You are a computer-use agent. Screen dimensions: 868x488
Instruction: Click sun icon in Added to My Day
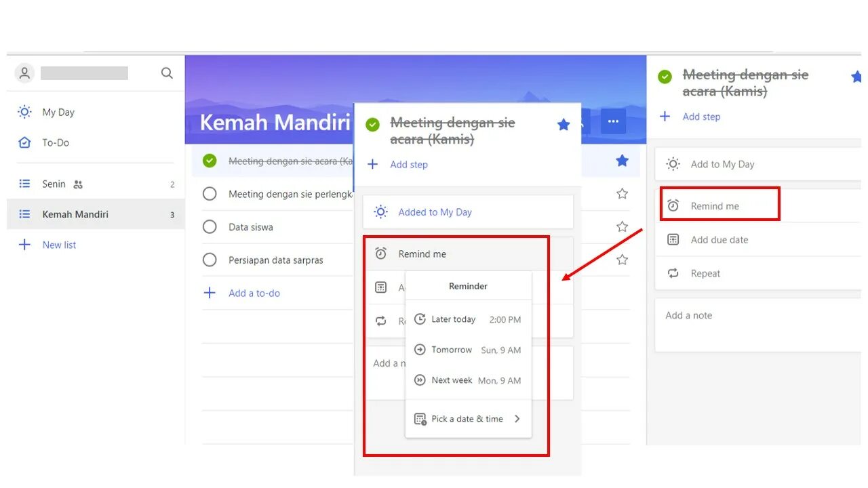point(381,212)
